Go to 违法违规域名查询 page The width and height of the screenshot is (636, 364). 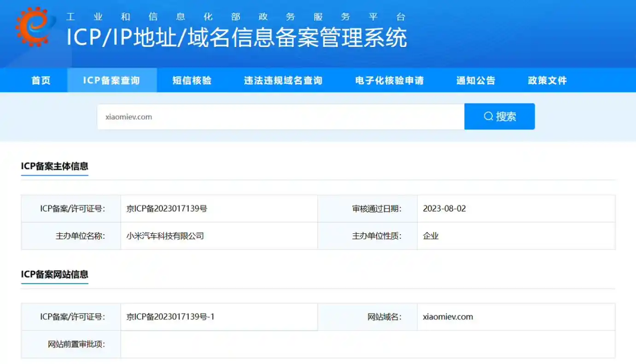pos(283,80)
